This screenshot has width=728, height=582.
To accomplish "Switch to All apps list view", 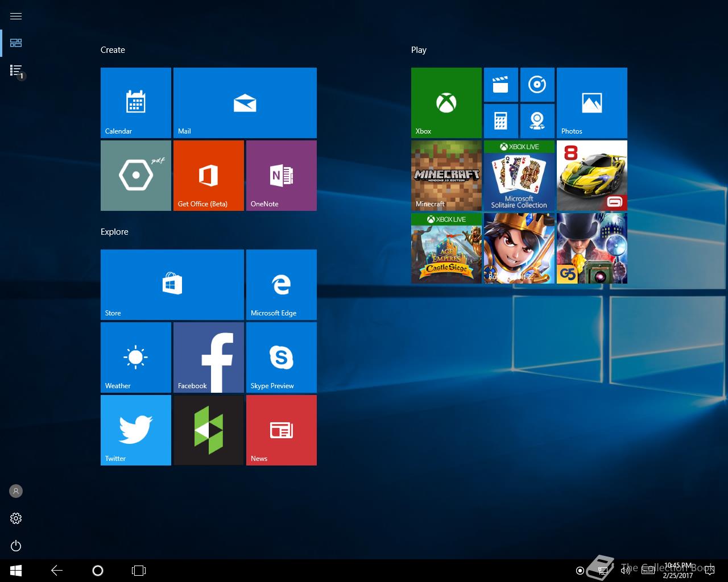I will pos(16,70).
